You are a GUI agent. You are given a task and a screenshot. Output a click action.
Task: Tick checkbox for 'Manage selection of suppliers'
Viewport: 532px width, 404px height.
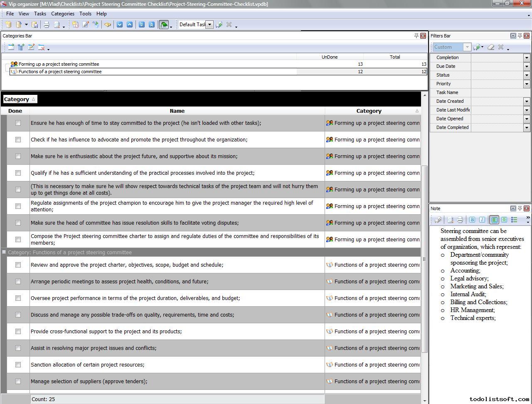point(18,381)
